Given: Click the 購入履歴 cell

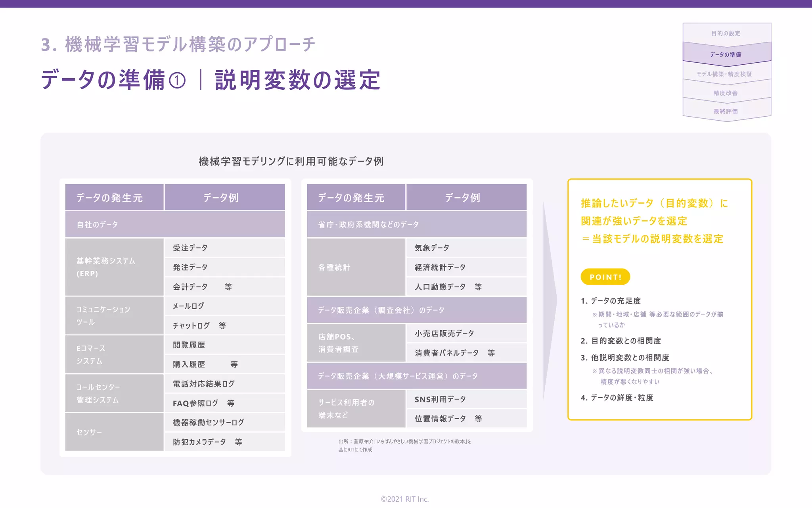Looking at the screenshot, I should [x=225, y=364].
